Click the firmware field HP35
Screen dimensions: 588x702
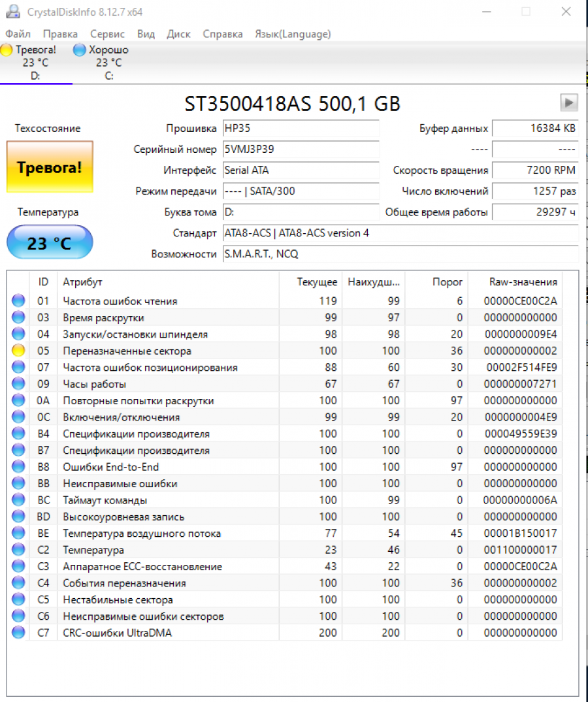301,128
